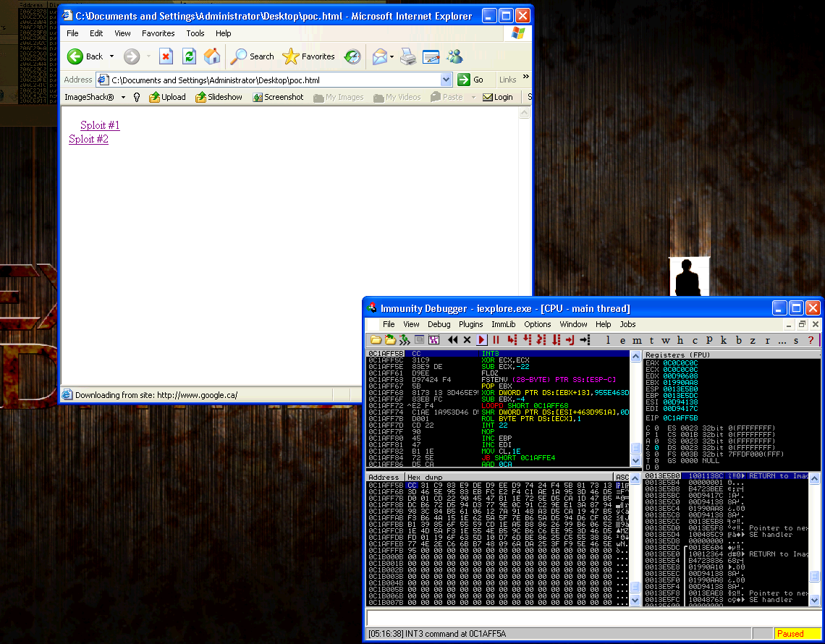Click the Go button next to address bar

tap(470, 80)
